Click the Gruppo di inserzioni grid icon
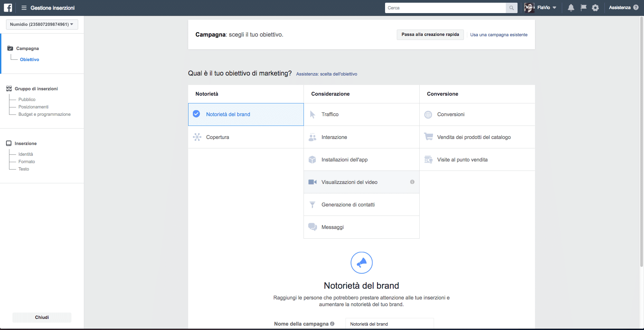 [x=9, y=89]
